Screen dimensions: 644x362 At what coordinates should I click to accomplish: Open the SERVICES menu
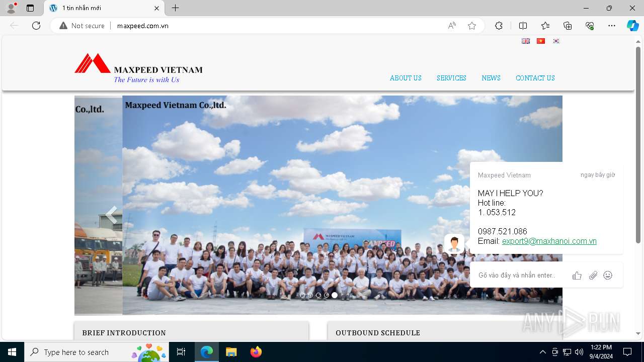(x=451, y=78)
